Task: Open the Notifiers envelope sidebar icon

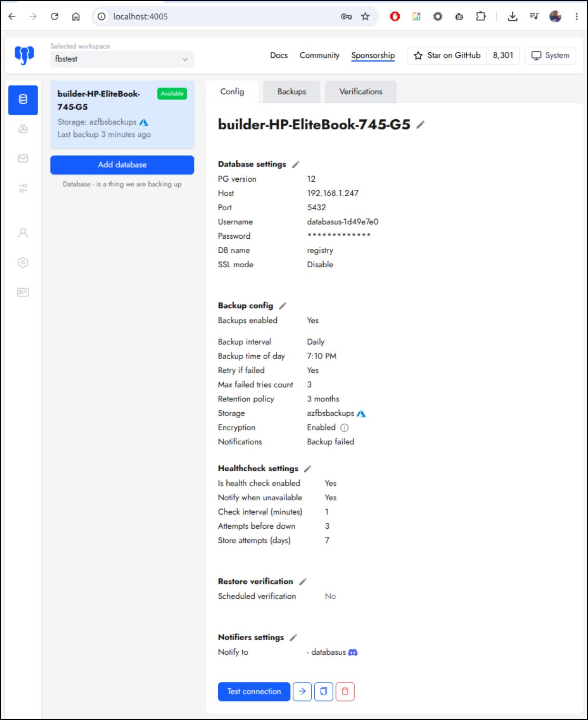Action: [x=23, y=158]
